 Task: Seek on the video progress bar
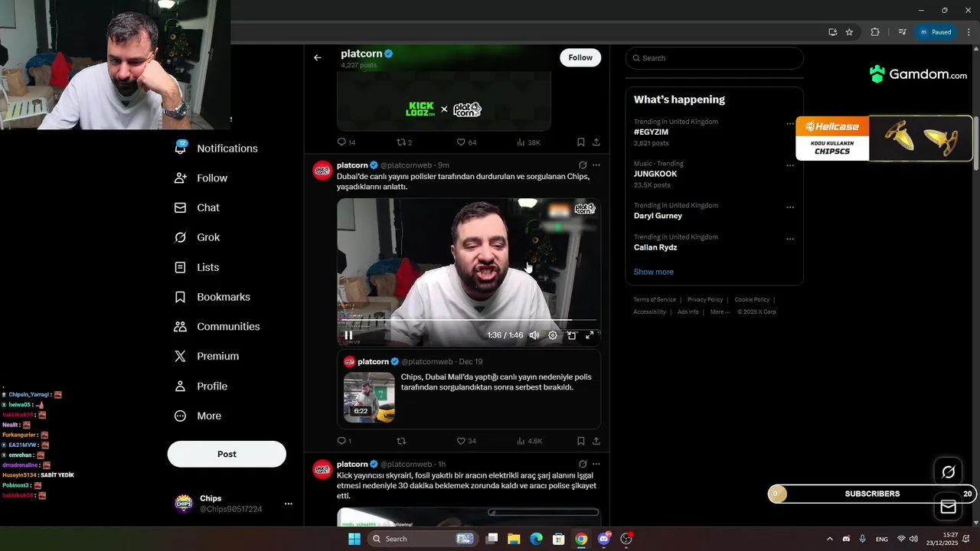click(x=467, y=320)
